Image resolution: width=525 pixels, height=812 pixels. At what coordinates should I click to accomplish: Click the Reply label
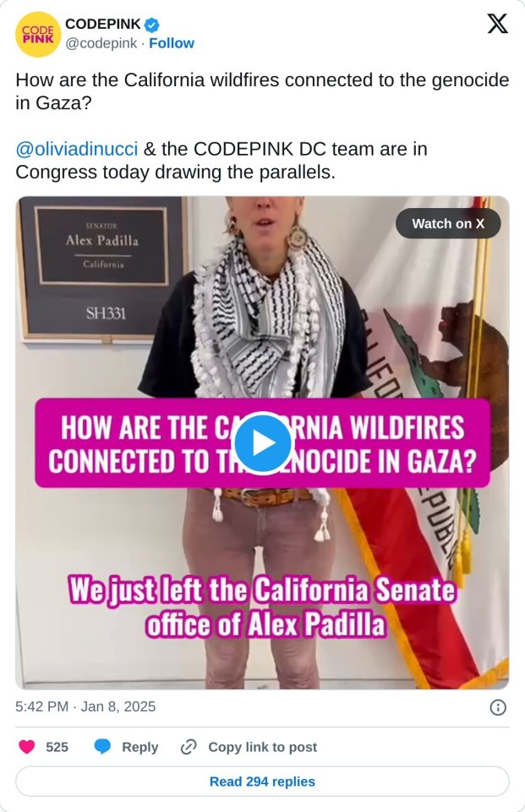pyautogui.click(x=139, y=747)
